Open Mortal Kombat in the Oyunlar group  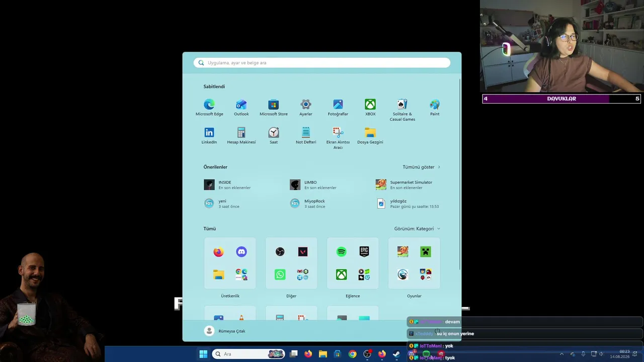pyautogui.click(x=403, y=275)
